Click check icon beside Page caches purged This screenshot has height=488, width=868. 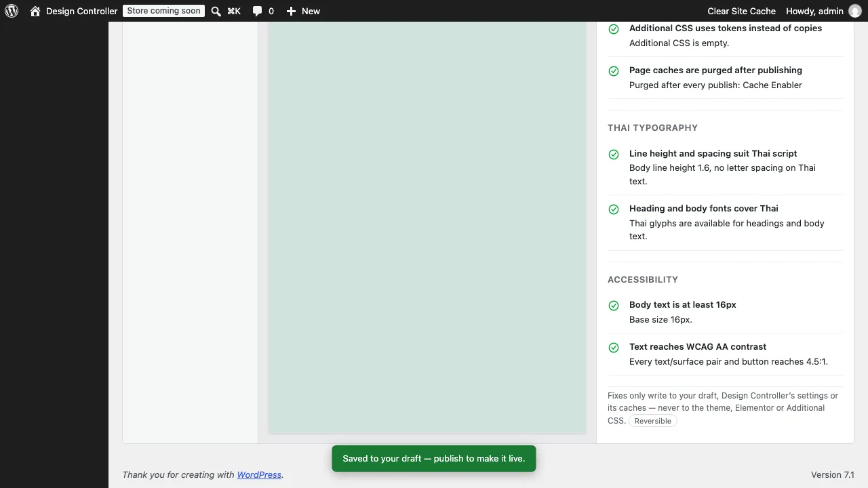click(614, 71)
